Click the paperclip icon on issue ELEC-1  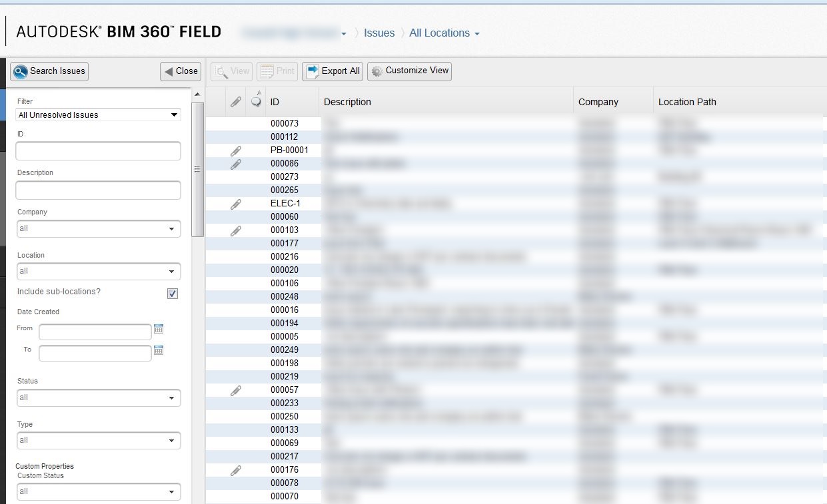235,203
